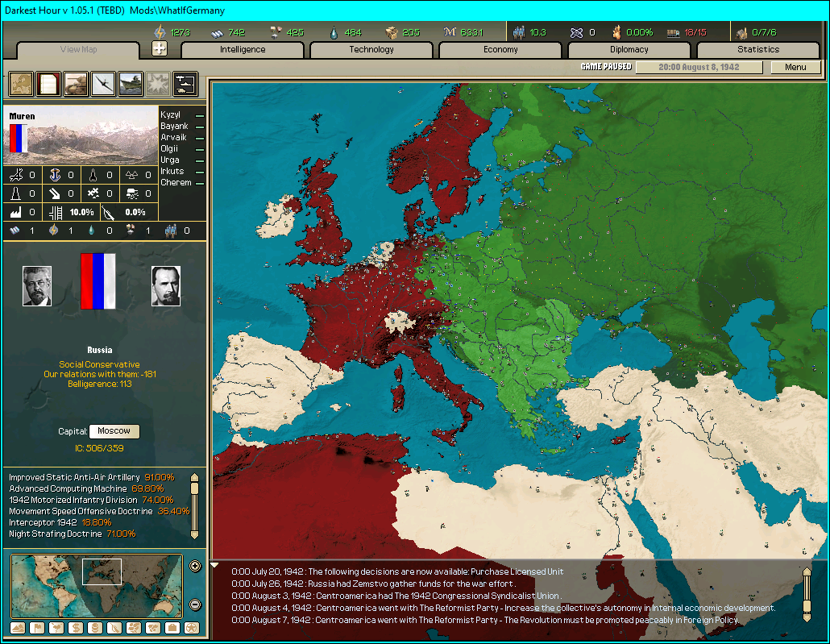Click the money M icon in top bar
830x644 pixels.
pos(450,32)
